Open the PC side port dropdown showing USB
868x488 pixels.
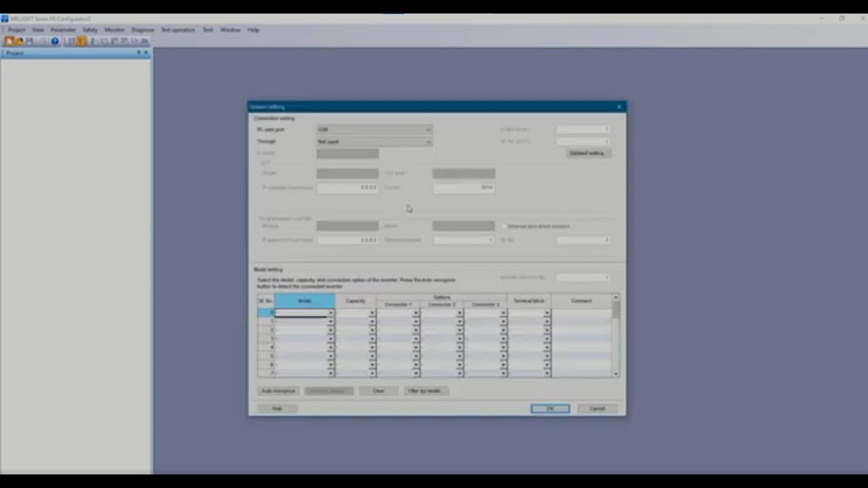coord(374,129)
